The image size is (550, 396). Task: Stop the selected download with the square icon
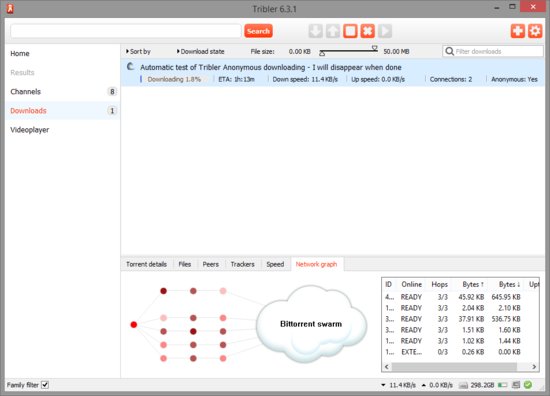(x=350, y=31)
